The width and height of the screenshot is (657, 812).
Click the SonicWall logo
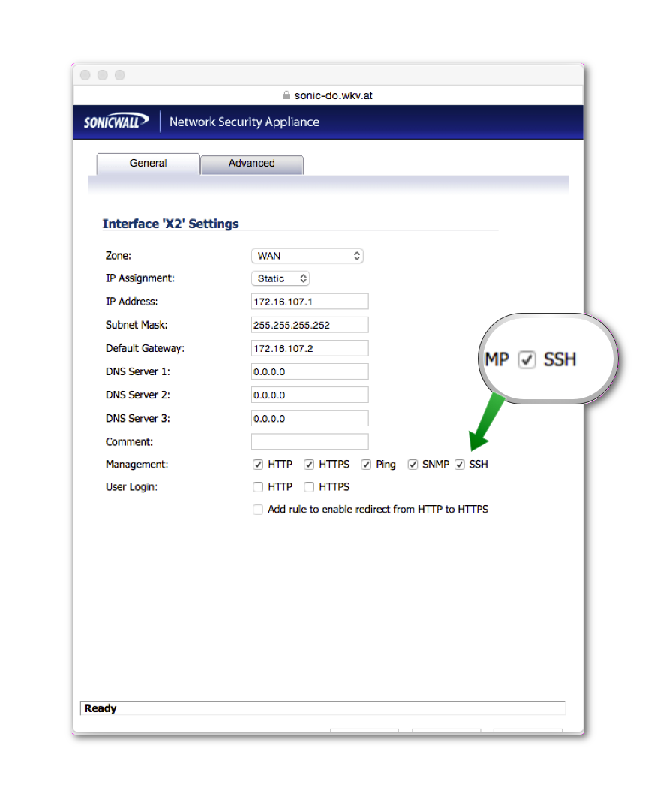pyautogui.click(x=116, y=121)
